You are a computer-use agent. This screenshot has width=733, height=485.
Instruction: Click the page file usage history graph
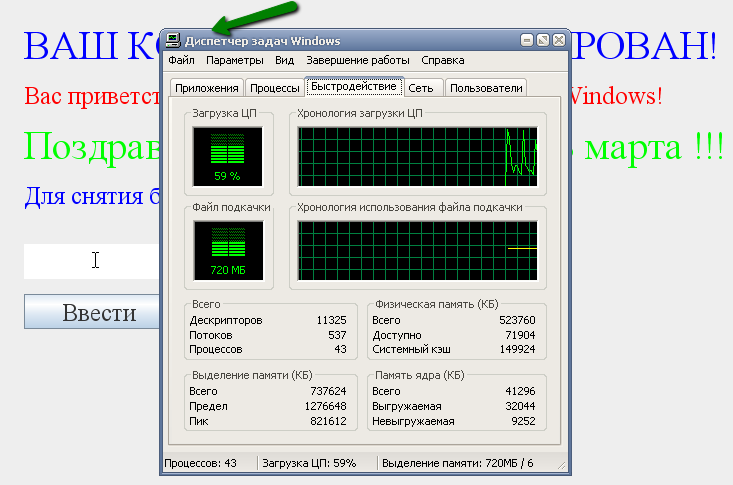(x=417, y=251)
